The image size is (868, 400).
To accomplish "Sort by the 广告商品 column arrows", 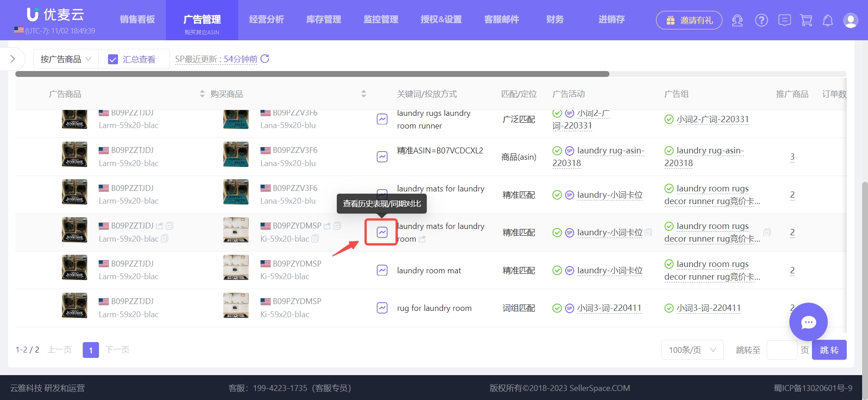I will tap(202, 94).
